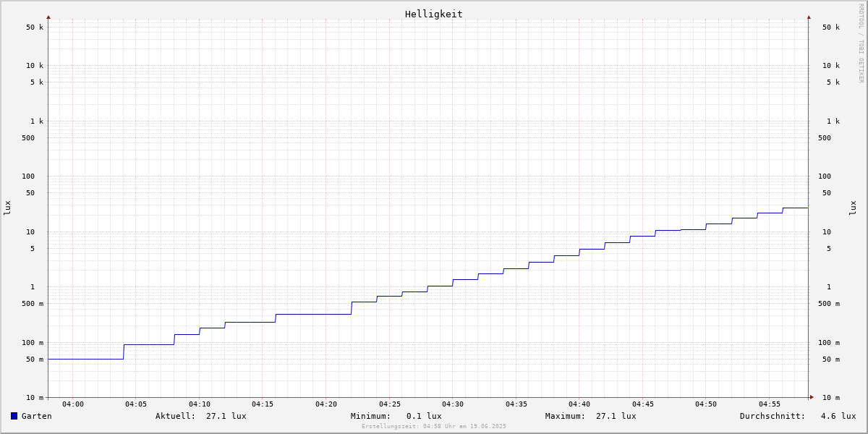The width and height of the screenshot is (868, 434).
Task: Click the right axis 50 k label
Action: (831, 27)
